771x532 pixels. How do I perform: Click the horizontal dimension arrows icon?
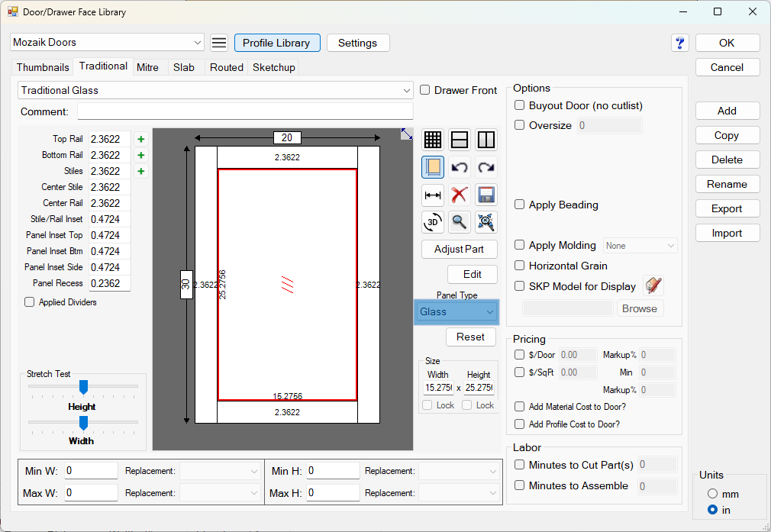coord(433,195)
